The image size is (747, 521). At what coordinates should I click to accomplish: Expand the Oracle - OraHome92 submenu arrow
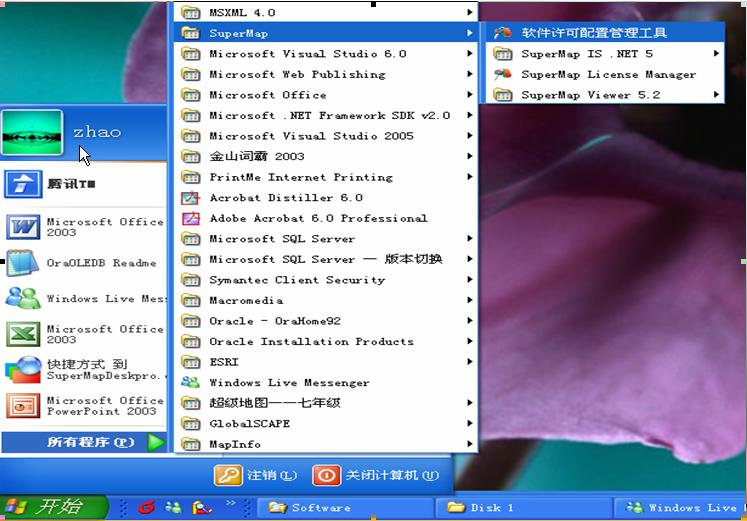pyautogui.click(x=470, y=321)
